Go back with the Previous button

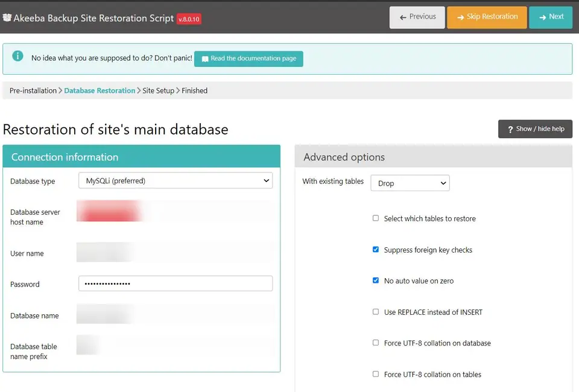coord(417,17)
